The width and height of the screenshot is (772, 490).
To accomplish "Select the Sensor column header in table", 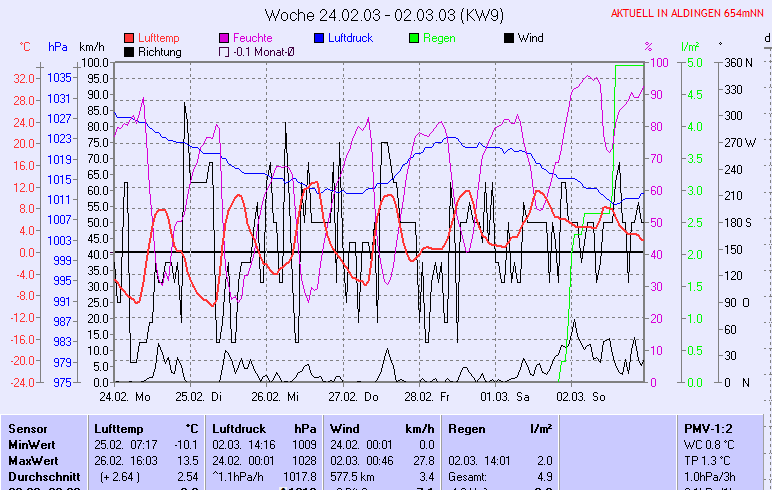I will [x=27, y=428].
